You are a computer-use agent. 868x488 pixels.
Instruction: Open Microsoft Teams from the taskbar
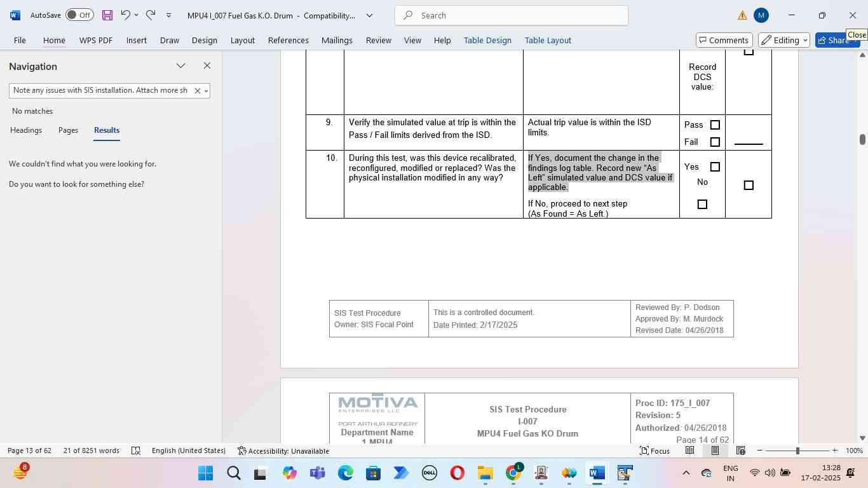point(317,473)
